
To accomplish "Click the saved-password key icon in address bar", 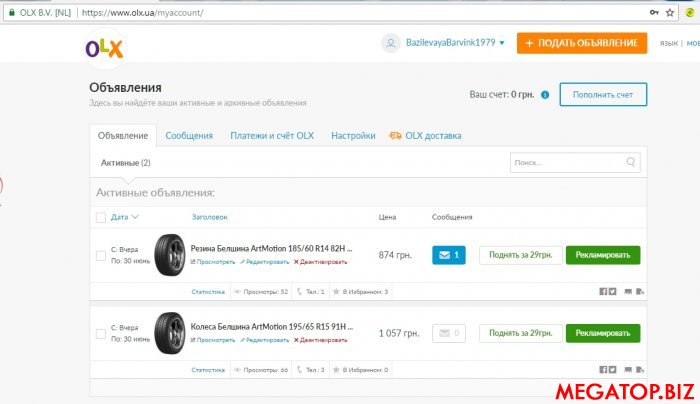I will (x=654, y=12).
